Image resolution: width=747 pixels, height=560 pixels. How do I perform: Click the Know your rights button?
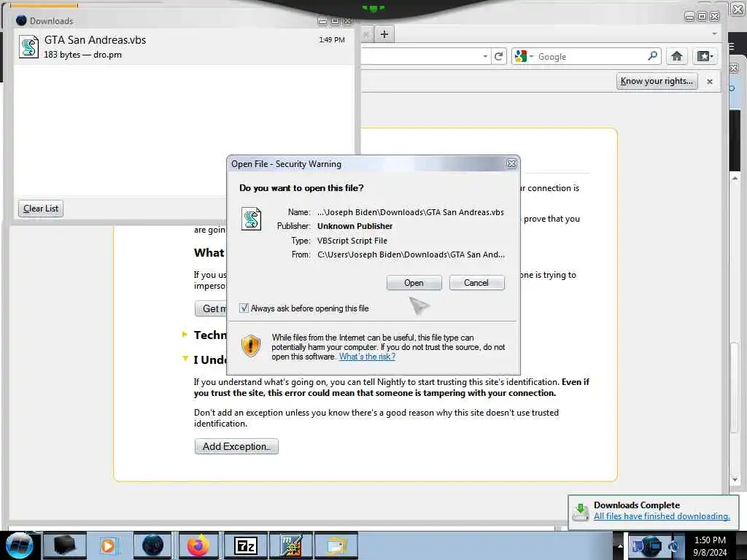click(x=657, y=81)
